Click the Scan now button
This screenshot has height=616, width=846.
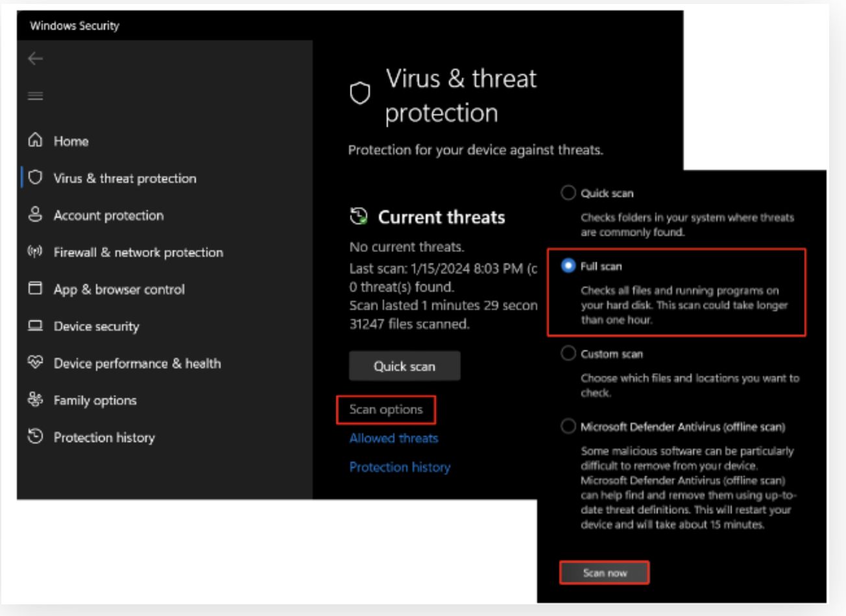tap(604, 573)
